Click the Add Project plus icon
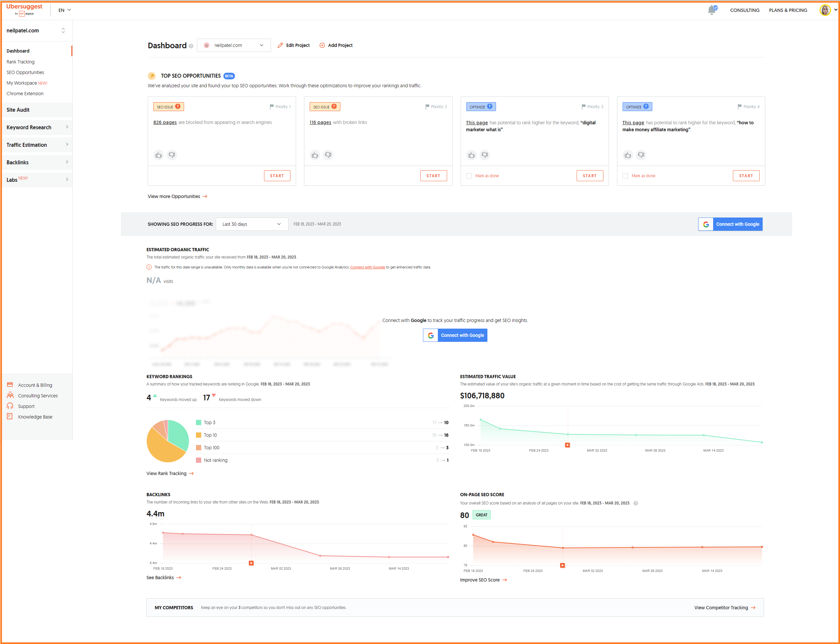This screenshot has width=840, height=644. (x=322, y=45)
